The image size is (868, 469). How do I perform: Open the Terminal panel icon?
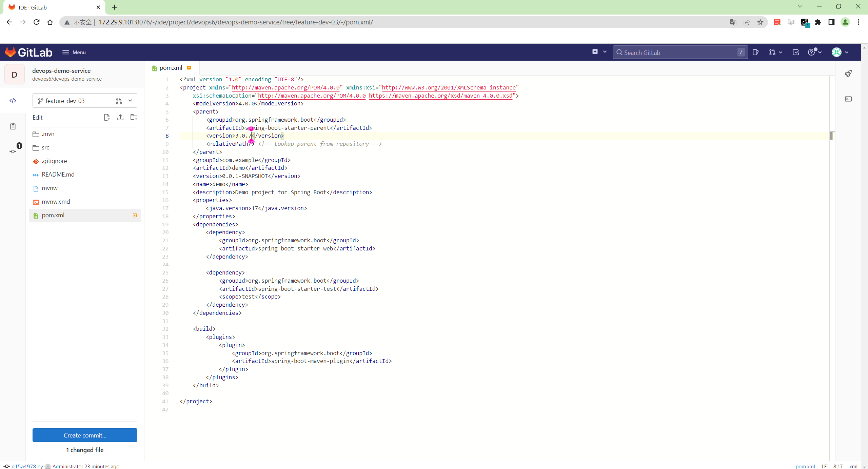point(848,99)
